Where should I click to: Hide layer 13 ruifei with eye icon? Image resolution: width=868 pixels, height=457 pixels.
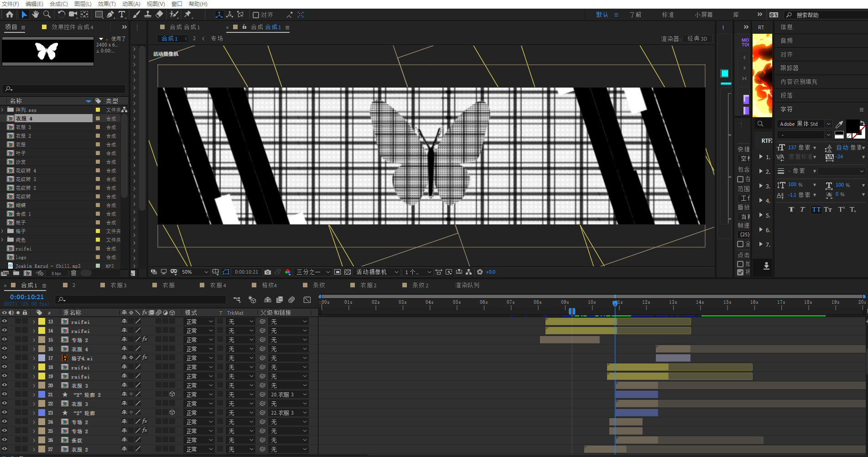pos(5,321)
